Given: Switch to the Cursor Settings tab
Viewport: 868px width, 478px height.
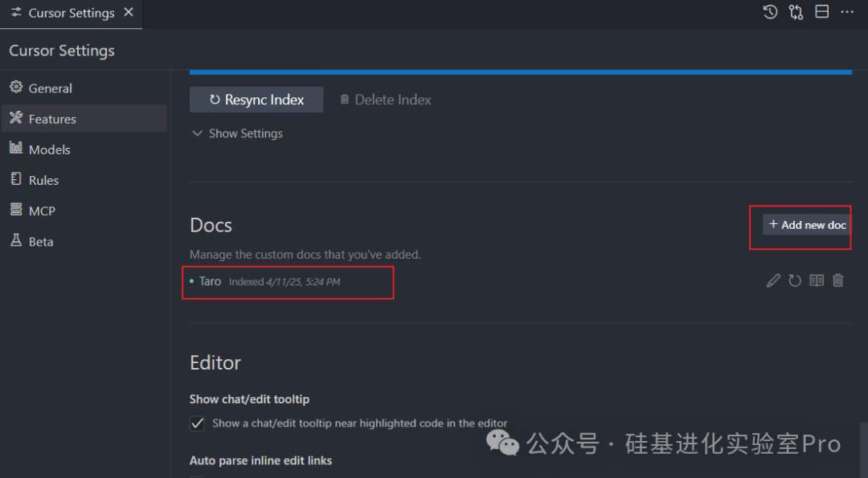Looking at the screenshot, I should tap(71, 14).
